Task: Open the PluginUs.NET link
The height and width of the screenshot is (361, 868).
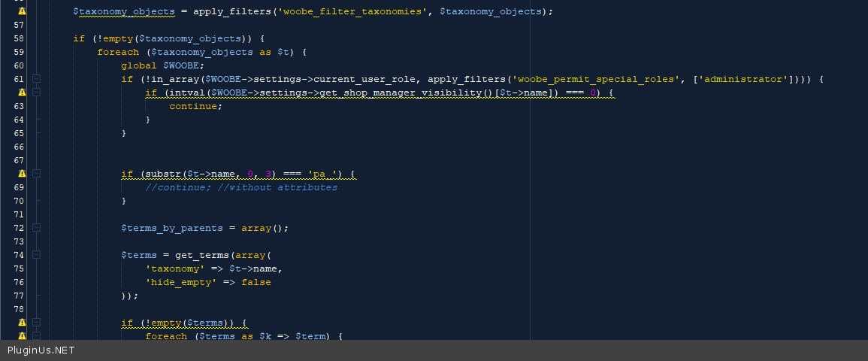Action: 41,350
